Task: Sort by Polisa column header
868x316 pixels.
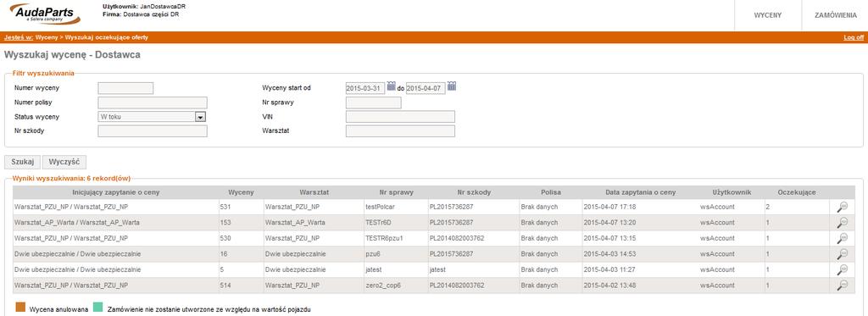Action: pos(551,192)
